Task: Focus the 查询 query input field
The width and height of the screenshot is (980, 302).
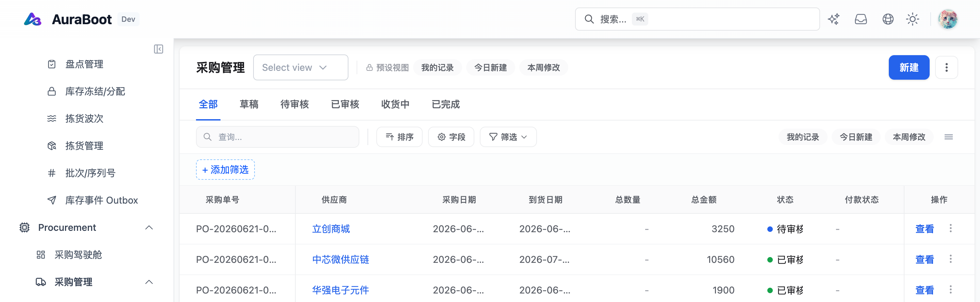Action: 277,137
